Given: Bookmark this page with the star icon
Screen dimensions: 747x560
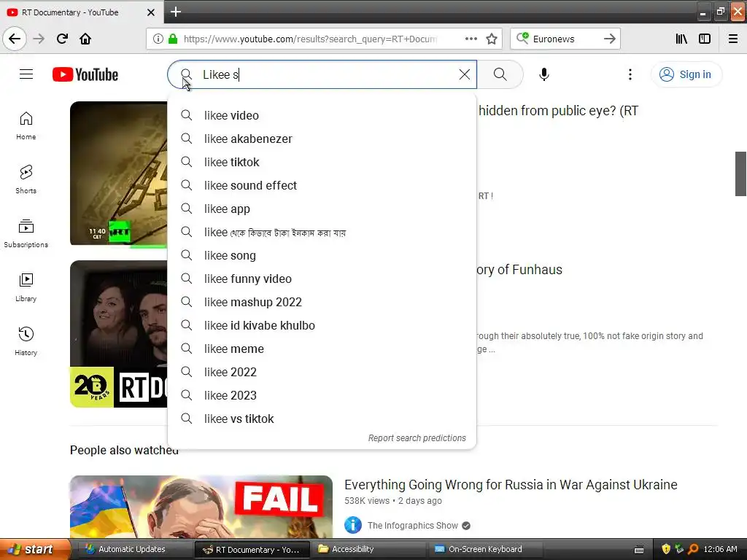Looking at the screenshot, I should [492, 39].
